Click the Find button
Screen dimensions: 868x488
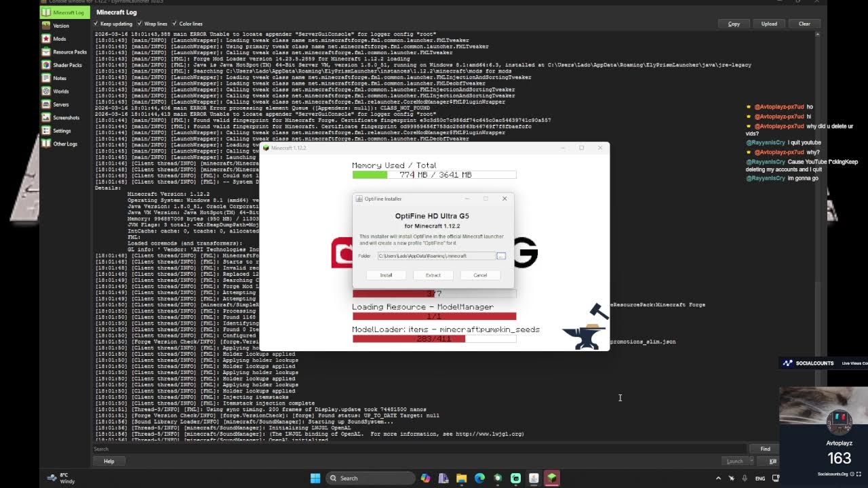(x=765, y=449)
